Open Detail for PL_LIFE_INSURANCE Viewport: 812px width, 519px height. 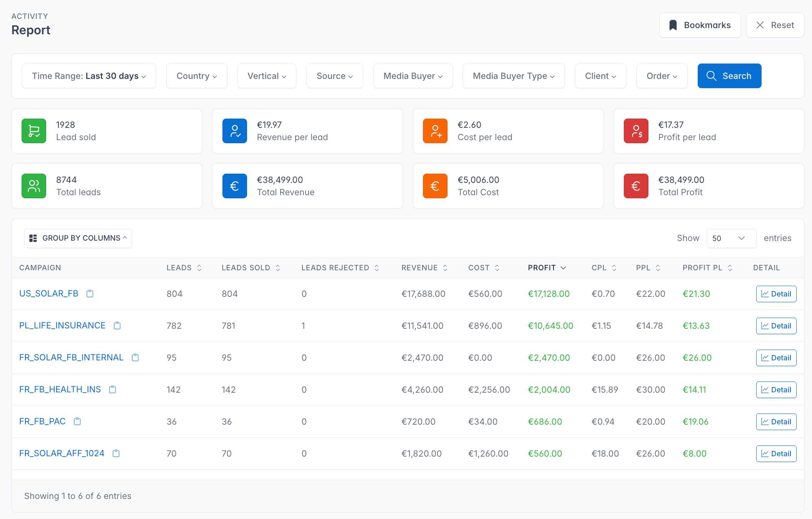[x=776, y=326]
